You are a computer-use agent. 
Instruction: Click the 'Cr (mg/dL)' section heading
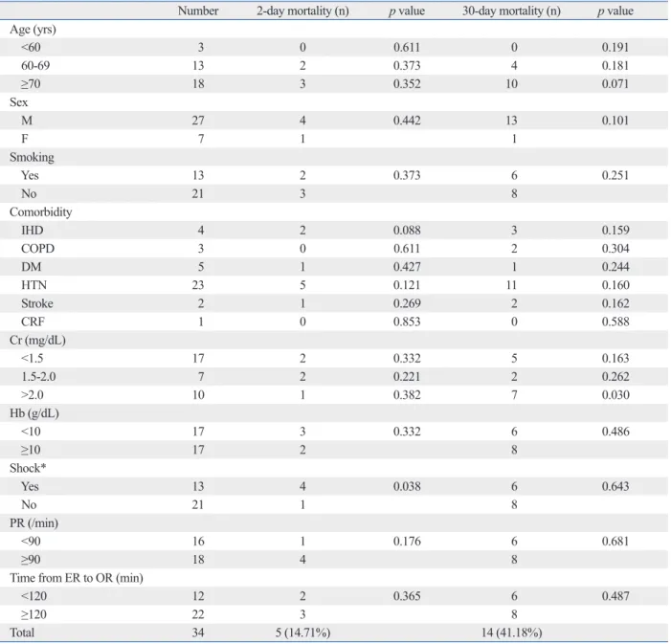click(37, 341)
